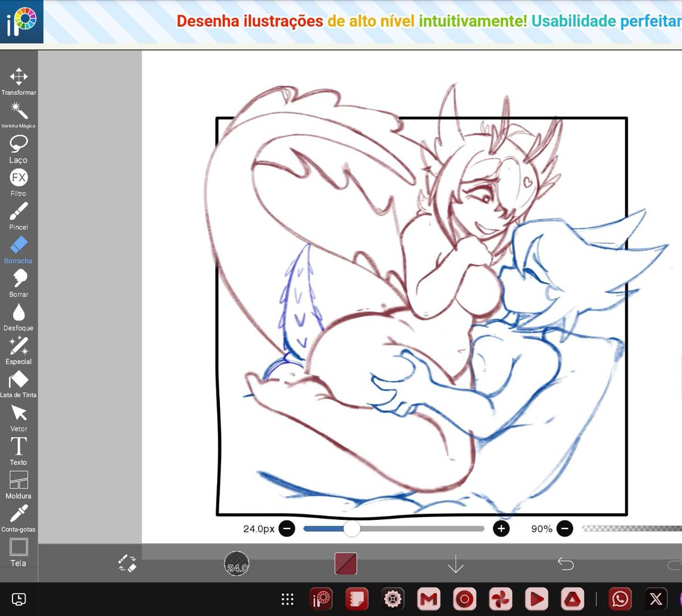The height and width of the screenshot is (616, 682).
Task: Select the Moldura frame tool
Action: 19,485
